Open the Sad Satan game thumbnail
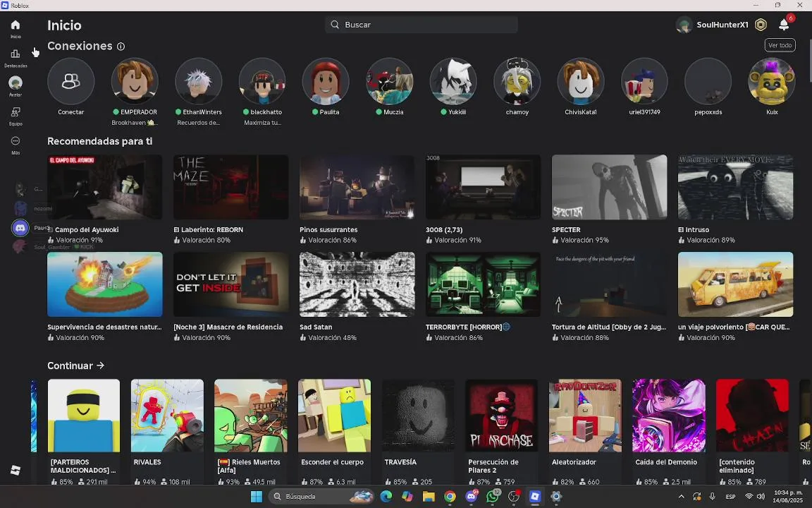The image size is (812, 508). pos(357,284)
